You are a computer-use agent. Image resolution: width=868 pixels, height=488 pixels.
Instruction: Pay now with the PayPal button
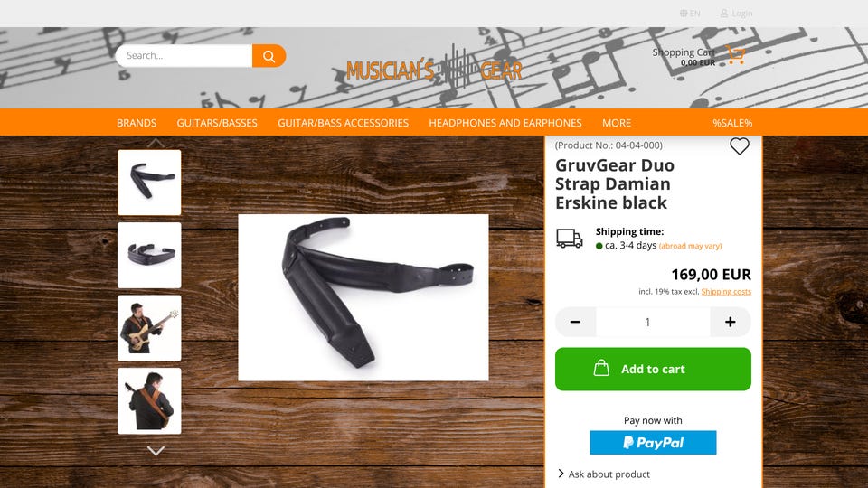[x=653, y=443]
